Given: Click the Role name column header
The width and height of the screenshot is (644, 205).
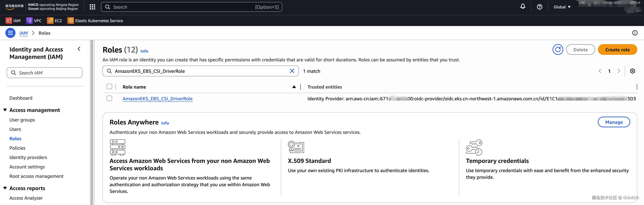Looking at the screenshot, I should point(134,87).
